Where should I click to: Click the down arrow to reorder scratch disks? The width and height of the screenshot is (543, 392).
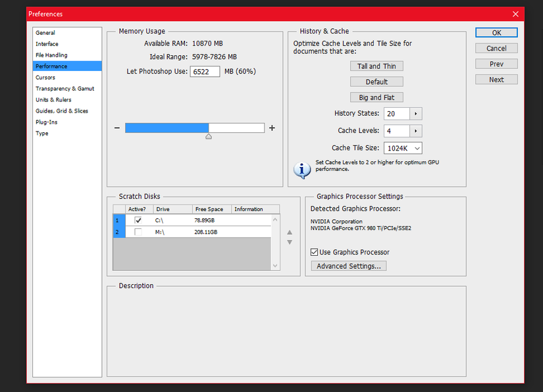pyautogui.click(x=289, y=242)
